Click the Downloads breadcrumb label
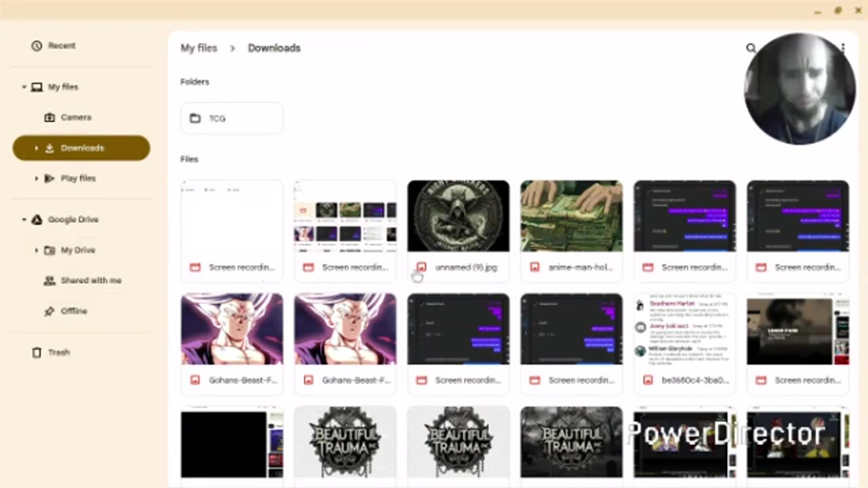The width and height of the screenshot is (868, 488). (x=274, y=48)
